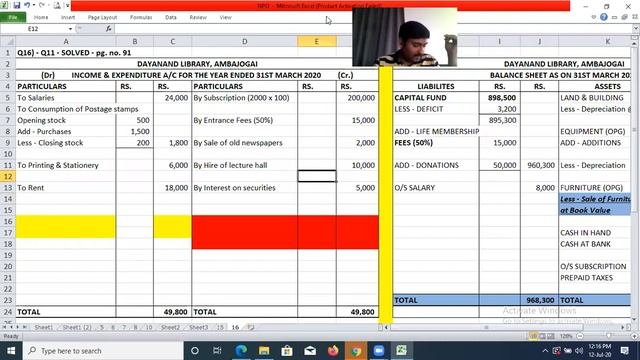Click the Name Box showing E12
This screenshot has height=360, width=640.
click(33, 29)
